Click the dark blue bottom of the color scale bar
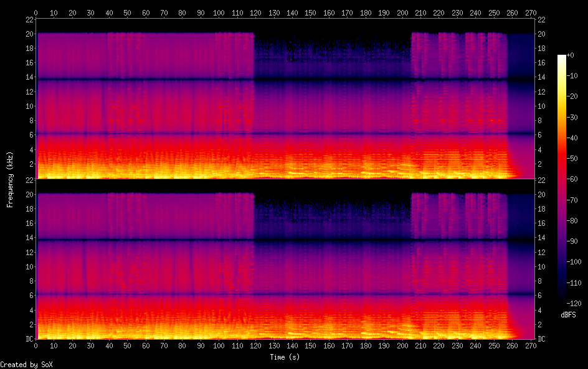Screen dimensions: 588x369 coord(562,299)
